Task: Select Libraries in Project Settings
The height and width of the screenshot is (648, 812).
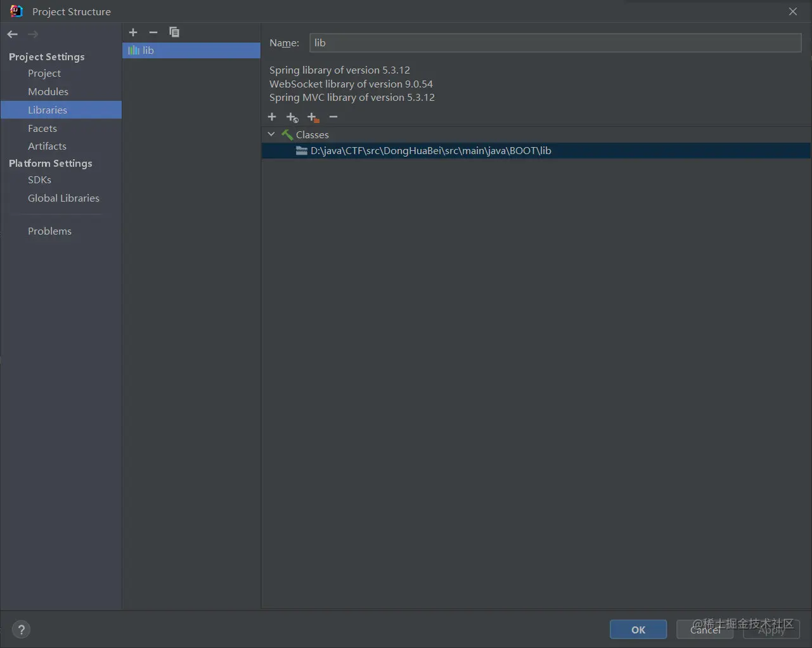Action: pos(61,110)
